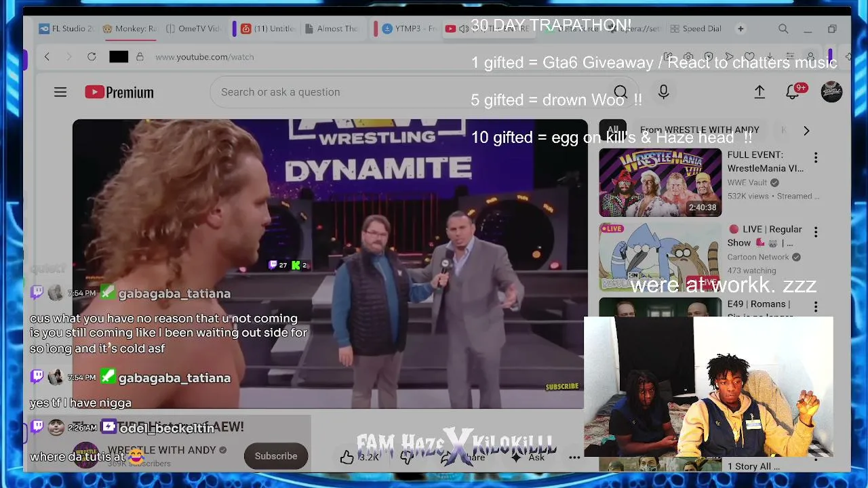The image size is (868, 488).
Task: Open WRESTLE WITH ANDY channel name link
Action: pos(162,450)
